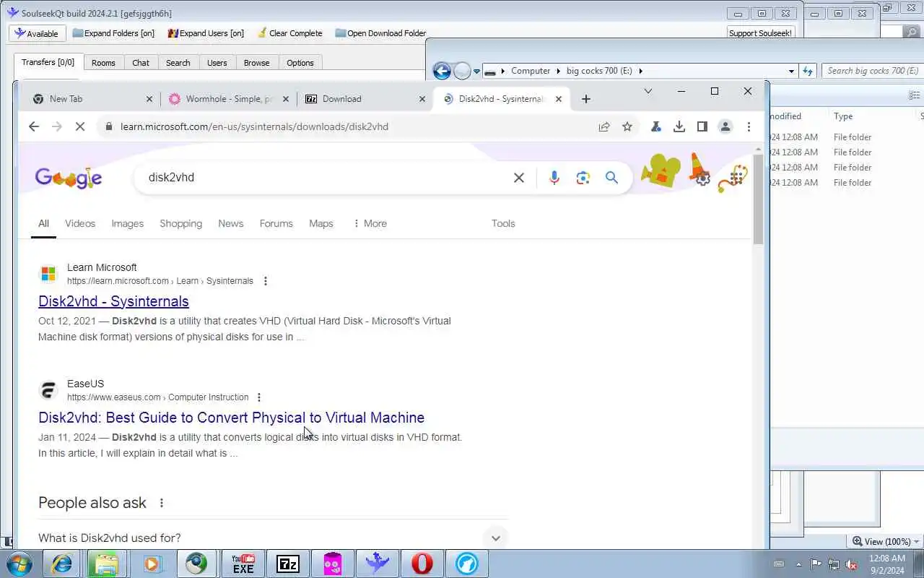Stop loading page via reload icon

80,126
